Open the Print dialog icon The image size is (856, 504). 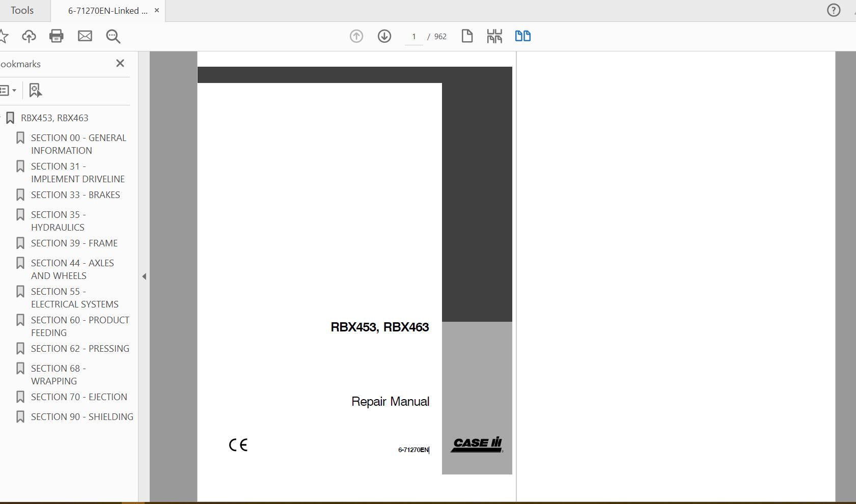pos(57,36)
